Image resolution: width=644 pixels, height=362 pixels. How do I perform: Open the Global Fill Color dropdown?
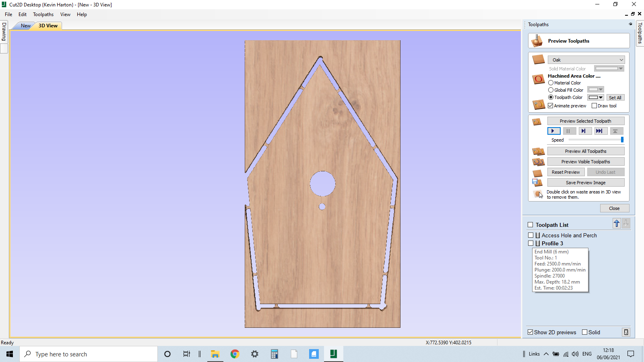(x=601, y=89)
